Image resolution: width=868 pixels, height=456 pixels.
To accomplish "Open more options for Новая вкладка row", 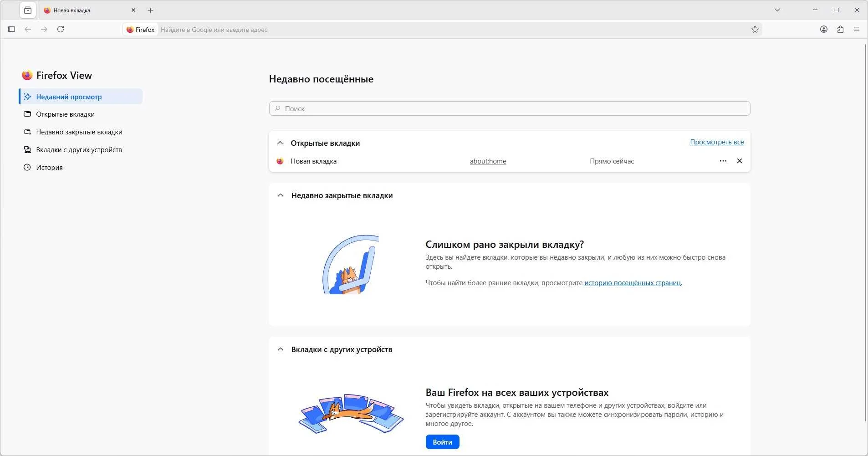I will click(723, 161).
